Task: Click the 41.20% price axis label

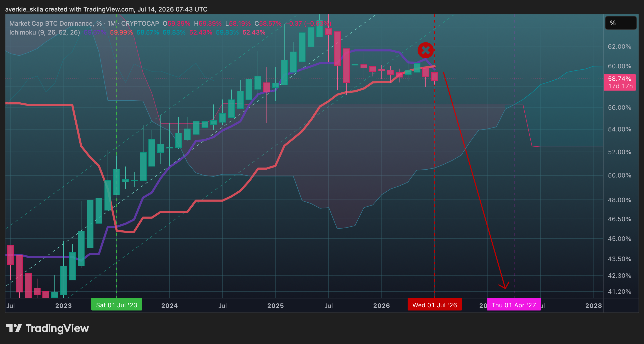Action: (x=619, y=292)
